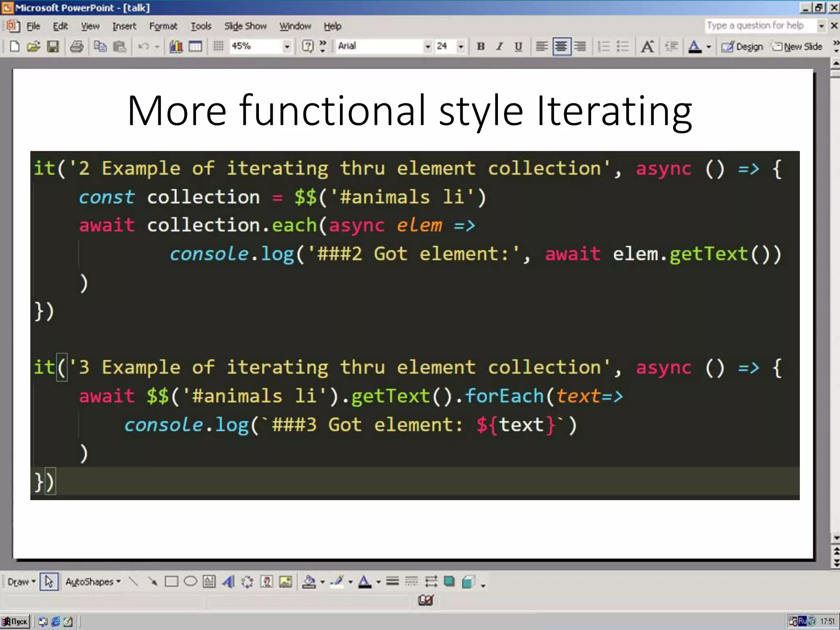Viewport: 840px width, 630px height.
Task: Open an existing file with folder icon
Action: 34,46
